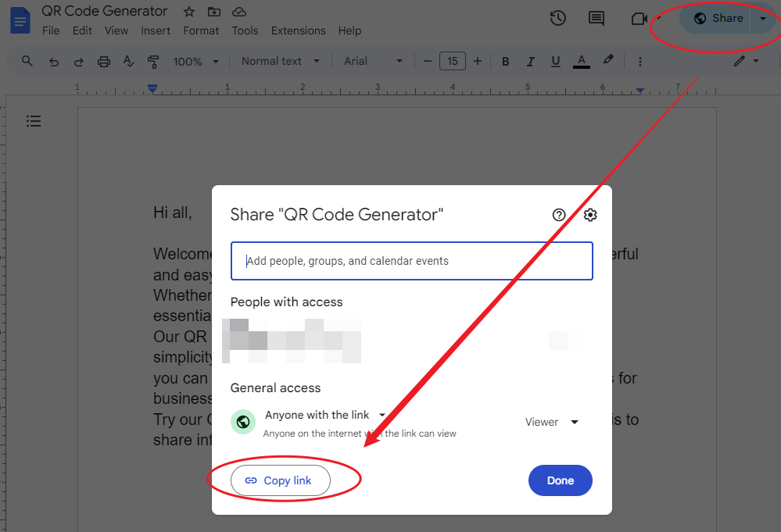Viewport: 781px width, 532px height.
Task: Open the Insert menu
Action: point(156,30)
